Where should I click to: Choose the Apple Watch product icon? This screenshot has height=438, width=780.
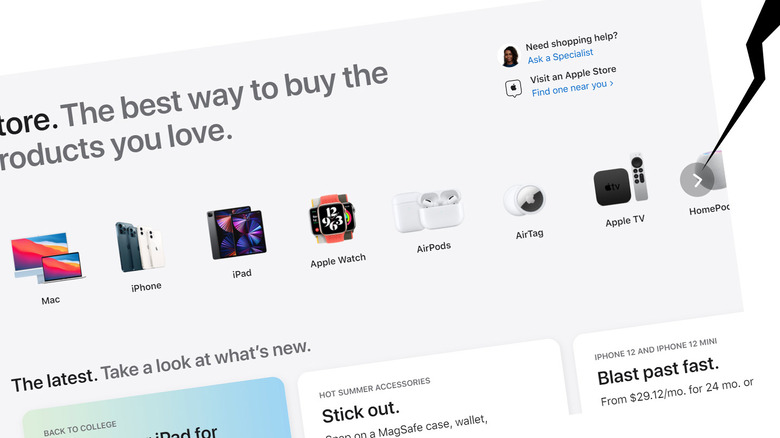[332, 219]
